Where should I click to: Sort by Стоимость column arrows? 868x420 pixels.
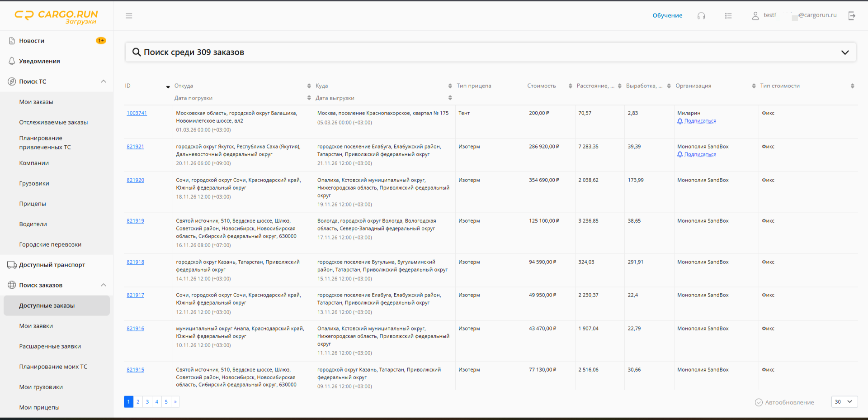(571, 86)
